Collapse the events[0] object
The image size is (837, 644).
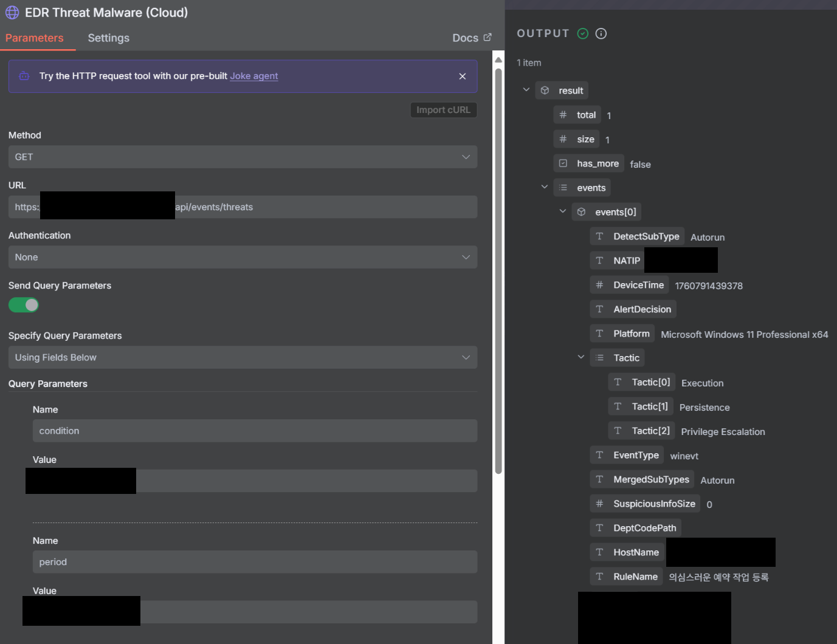[562, 211]
